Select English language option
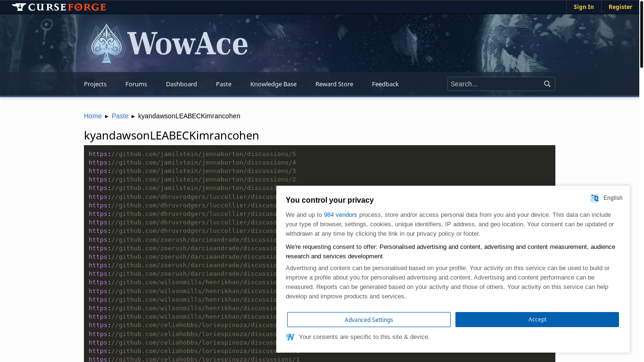The image size is (644, 362). pyautogui.click(x=613, y=198)
